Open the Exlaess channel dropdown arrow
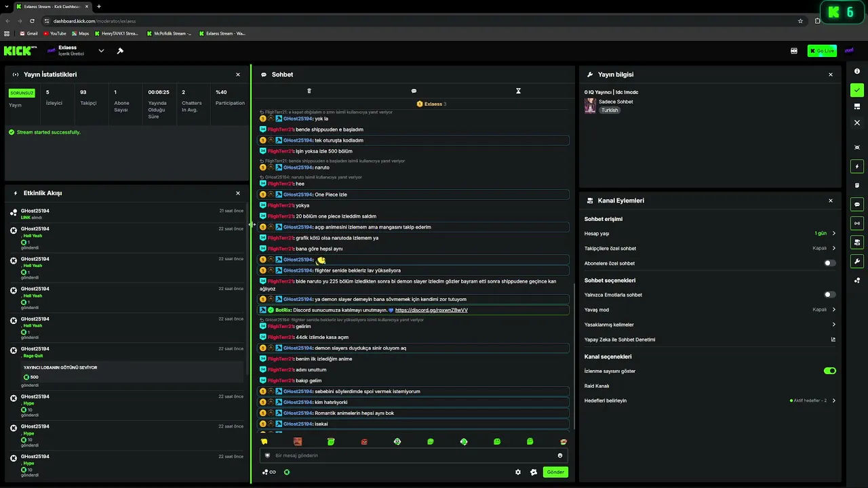This screenshot has width=868, height=488. (x=101, y=51)
